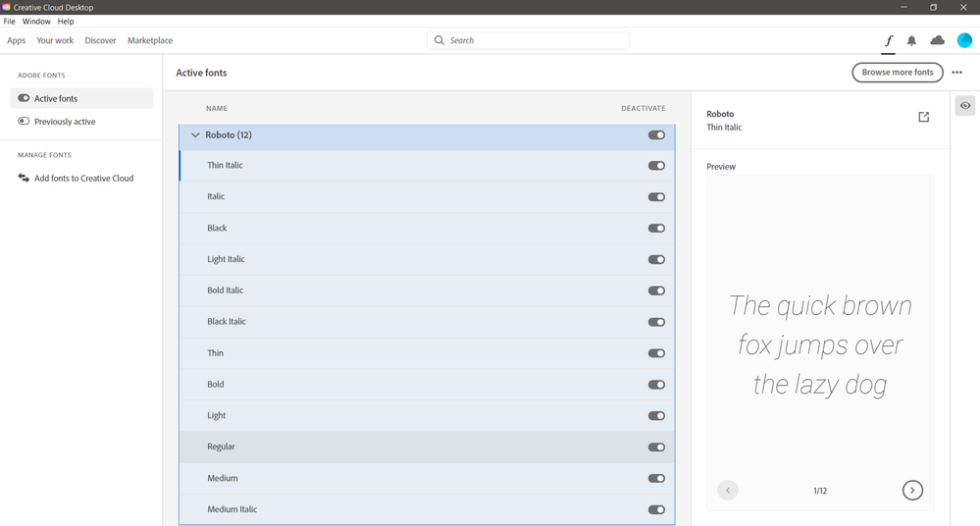Collapse the Roboto (12) family chevron
This screenshot has height=526, width=980.
click(195, 135)
